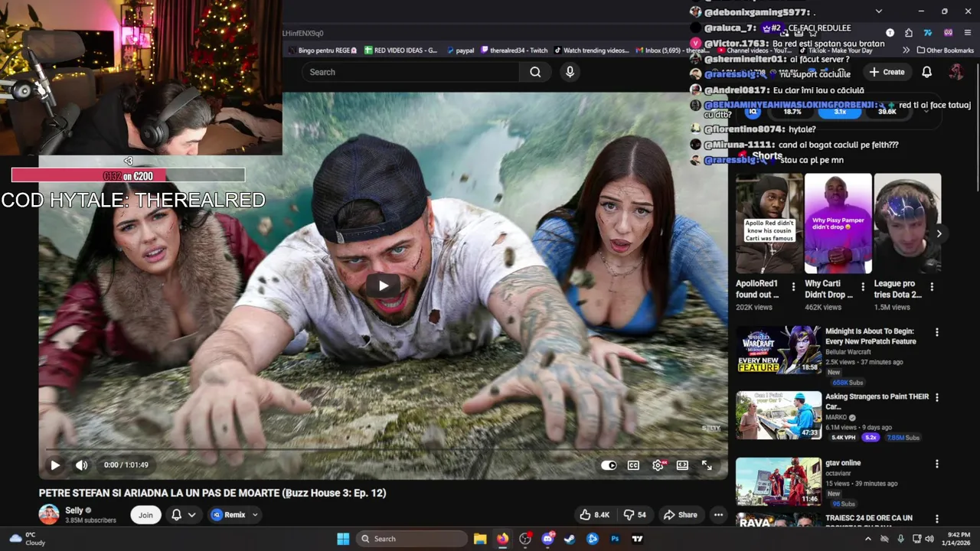Open the Midnight Is About To Begin video title
The width and height of the screenshot is (980, 551).
pyautogui.click(x=870, y=336)
